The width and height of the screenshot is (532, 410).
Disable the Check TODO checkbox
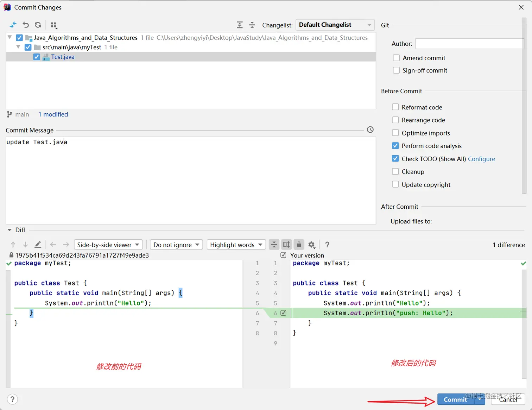[x=395, y=158]
